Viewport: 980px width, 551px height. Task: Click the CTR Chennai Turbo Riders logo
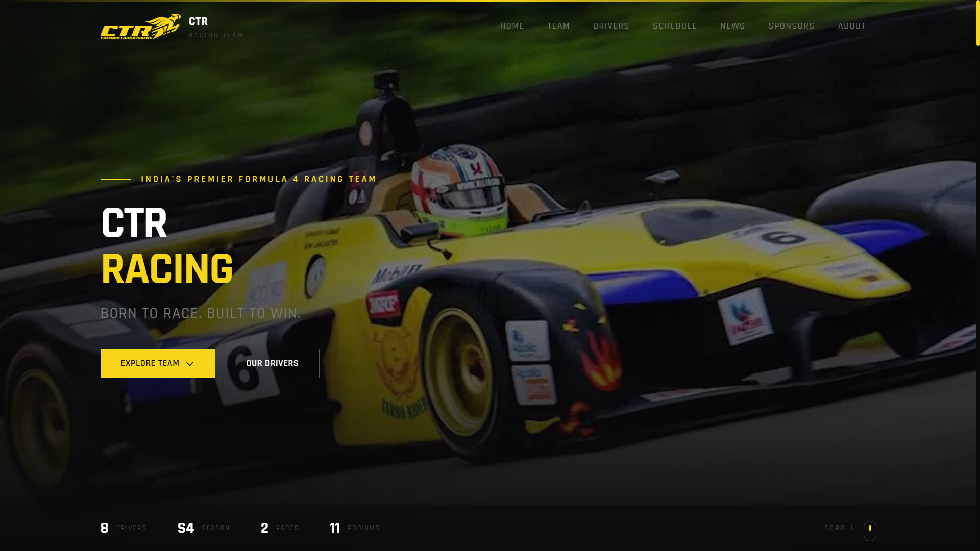pyautogui.click(x=140, y=27)
